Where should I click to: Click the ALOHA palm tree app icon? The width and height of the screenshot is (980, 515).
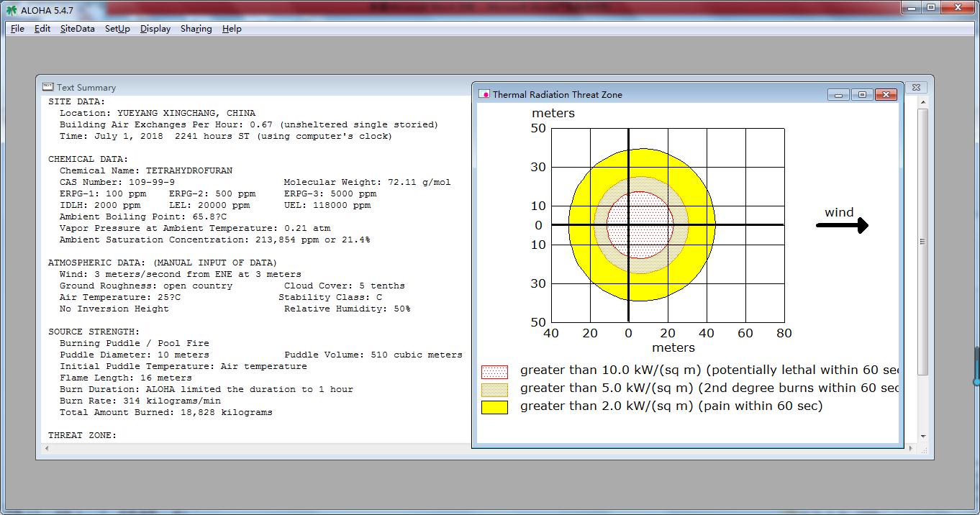[x=11, y=10]
